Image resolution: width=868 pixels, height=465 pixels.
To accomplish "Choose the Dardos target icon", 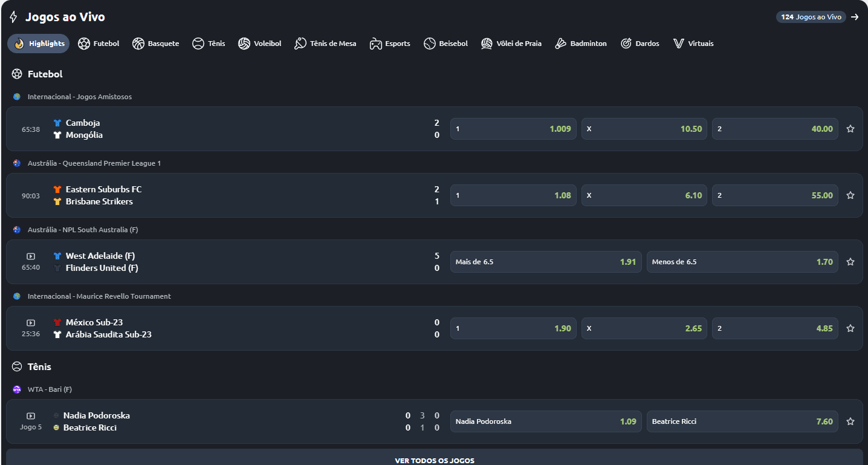I will pos(626,44).
